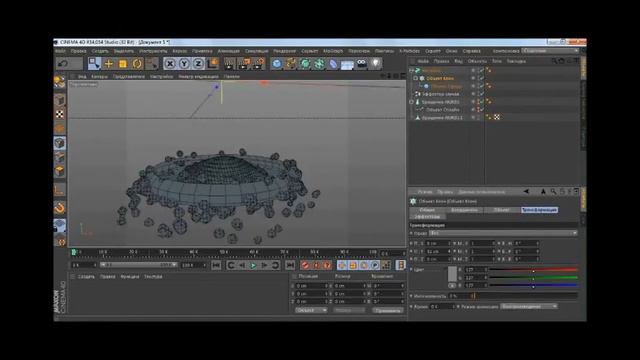
Task: Open the Создать menu in the main menu bar
Action: 100,51
